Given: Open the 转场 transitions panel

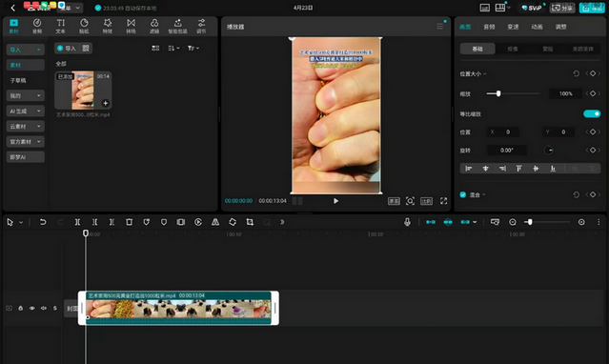Looking at the screenshot, I should [x=131, y=26].
